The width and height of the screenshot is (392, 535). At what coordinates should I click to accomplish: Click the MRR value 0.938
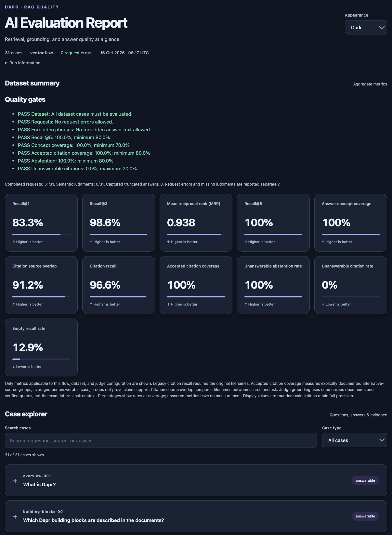tap(181, 223)
